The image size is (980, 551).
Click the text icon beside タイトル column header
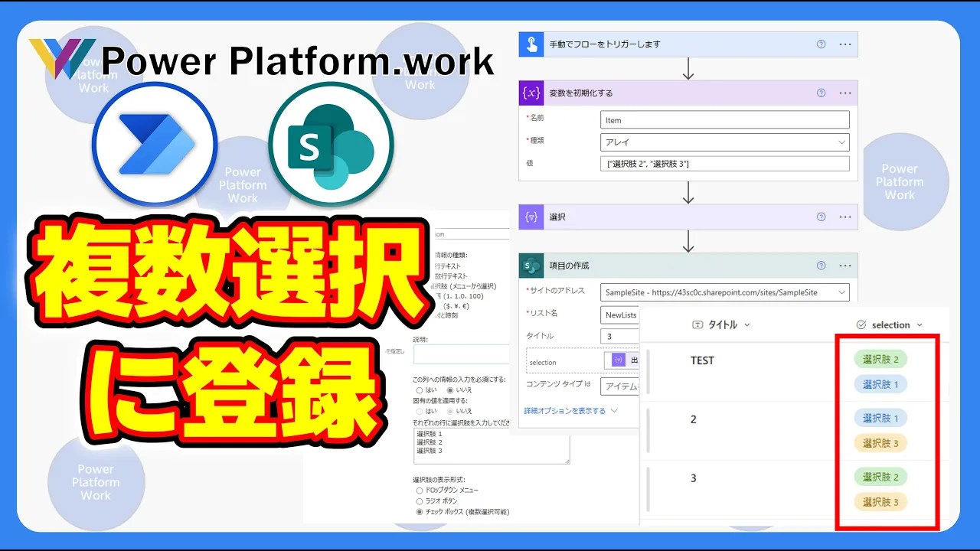(697, 324)
